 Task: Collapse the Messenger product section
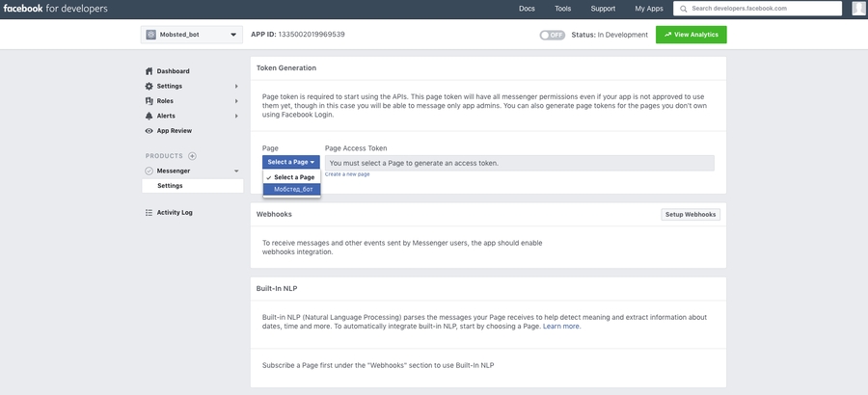236,171
